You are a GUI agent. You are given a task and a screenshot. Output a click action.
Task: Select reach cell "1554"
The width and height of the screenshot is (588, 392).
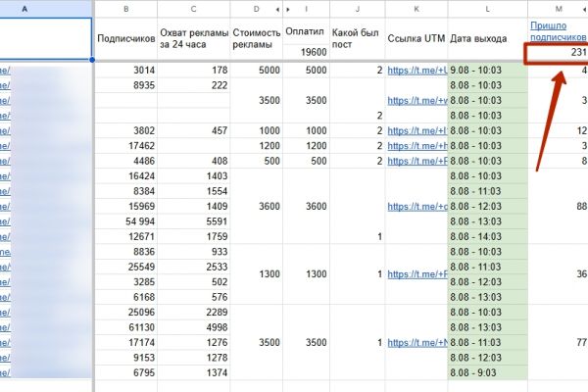coord(193,191)
